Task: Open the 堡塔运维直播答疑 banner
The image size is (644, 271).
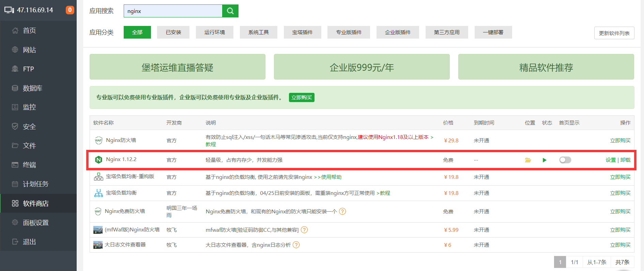Action: [178, 67]
